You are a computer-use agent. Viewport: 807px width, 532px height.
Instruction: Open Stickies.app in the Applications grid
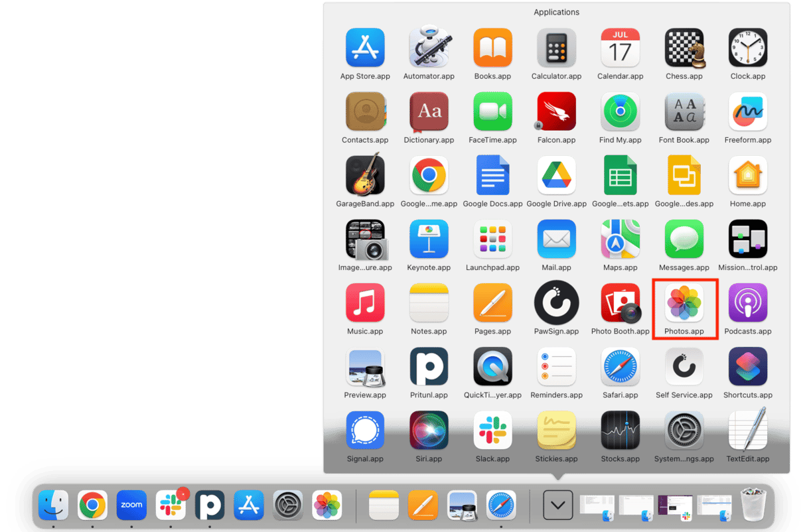pyautogui.click(x=556, y=430)
